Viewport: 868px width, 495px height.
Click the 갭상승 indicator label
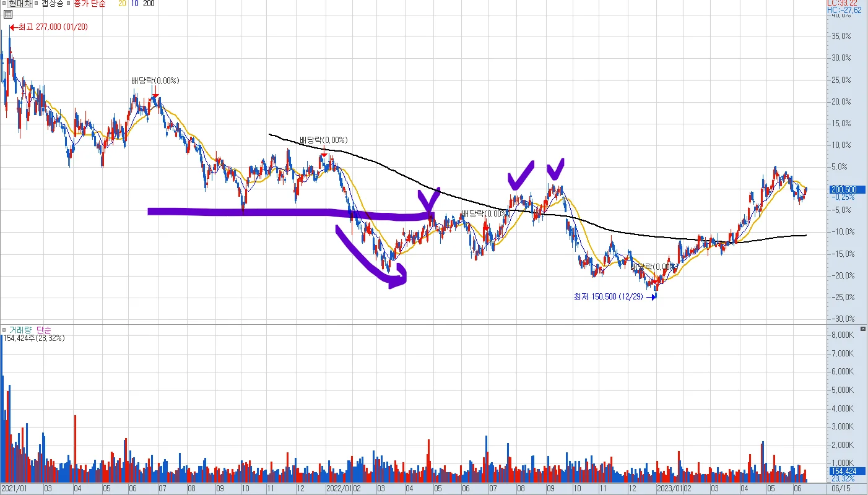[x=52, y=4]
